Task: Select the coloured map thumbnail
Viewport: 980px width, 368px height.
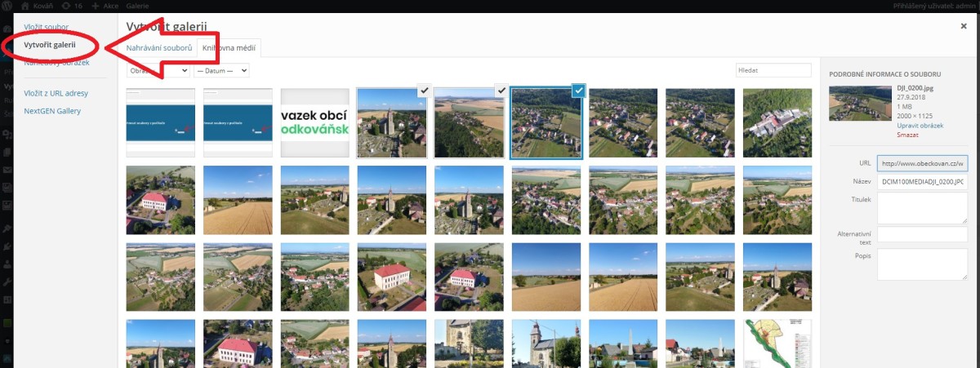Action: click(777, 343)
